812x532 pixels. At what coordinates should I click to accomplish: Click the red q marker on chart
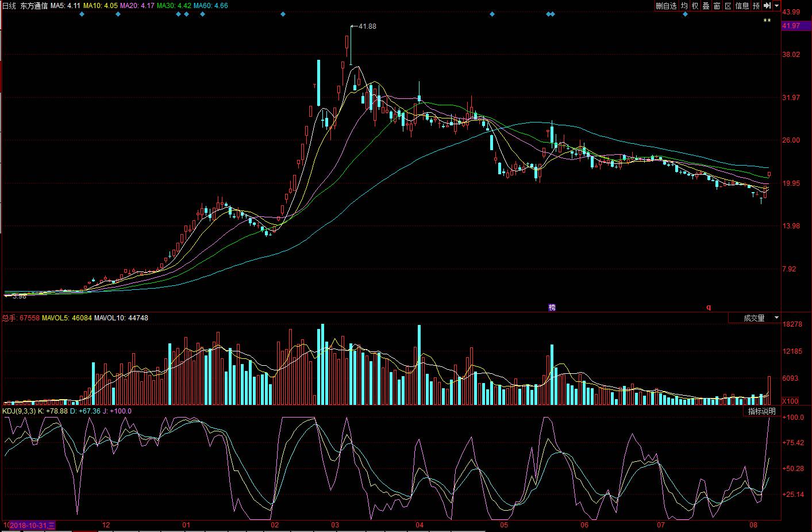pos(709,308)
